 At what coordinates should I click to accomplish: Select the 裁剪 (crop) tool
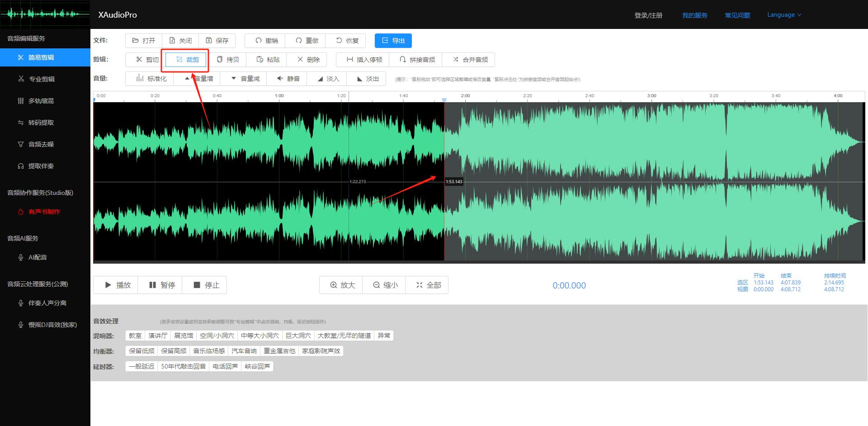187,60
